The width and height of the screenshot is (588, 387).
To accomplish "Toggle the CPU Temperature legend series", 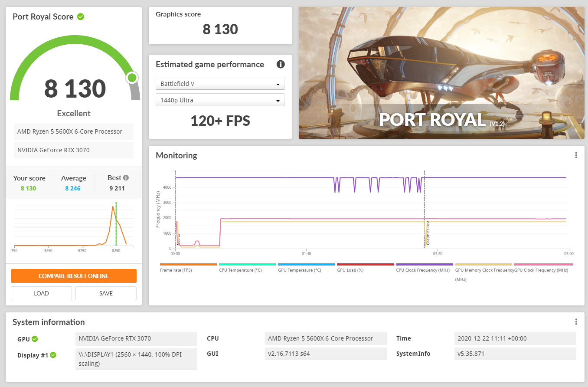I will click(x=247, y=267).
